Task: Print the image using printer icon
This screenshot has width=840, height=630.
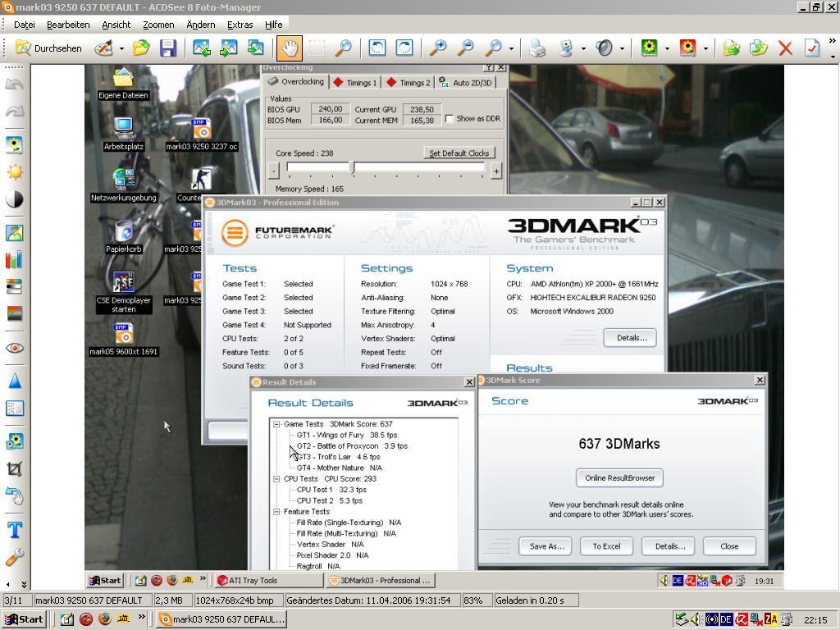Action: pos(537,48)
